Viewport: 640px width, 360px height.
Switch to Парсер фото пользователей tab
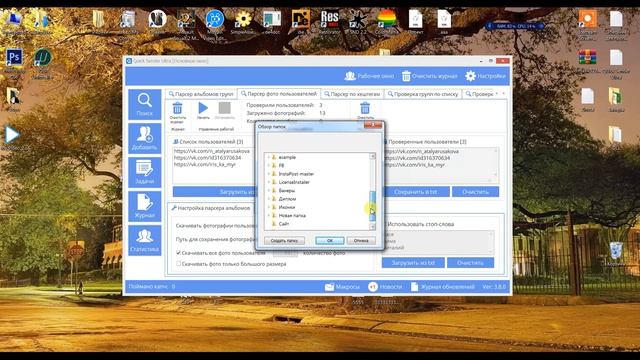(279, 94)
